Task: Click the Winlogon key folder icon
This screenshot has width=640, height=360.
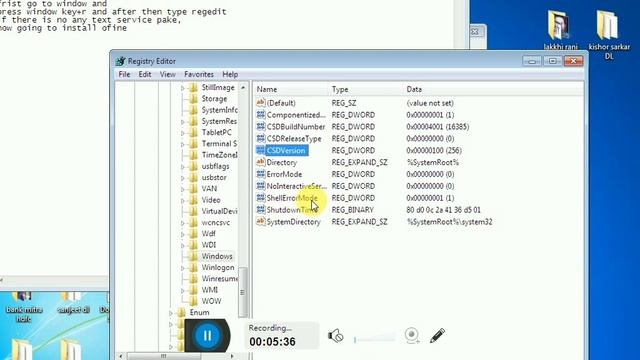Action: click(193, 267)
